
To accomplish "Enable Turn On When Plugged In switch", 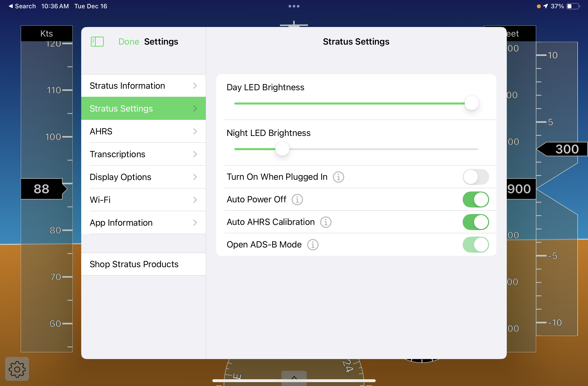I will [x=476, y=177].
